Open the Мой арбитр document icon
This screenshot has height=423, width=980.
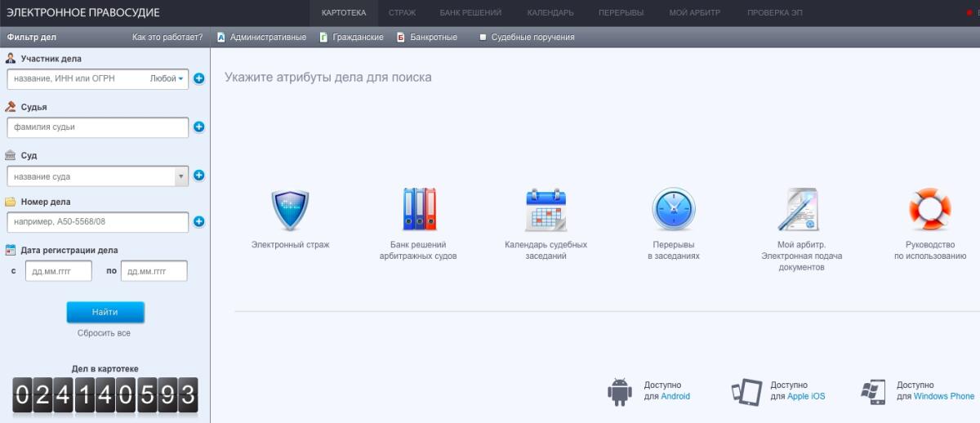[801, 210]
